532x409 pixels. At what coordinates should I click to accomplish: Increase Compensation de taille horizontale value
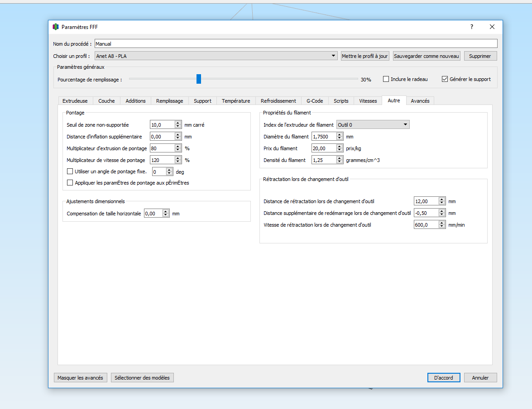click(166, 211)
